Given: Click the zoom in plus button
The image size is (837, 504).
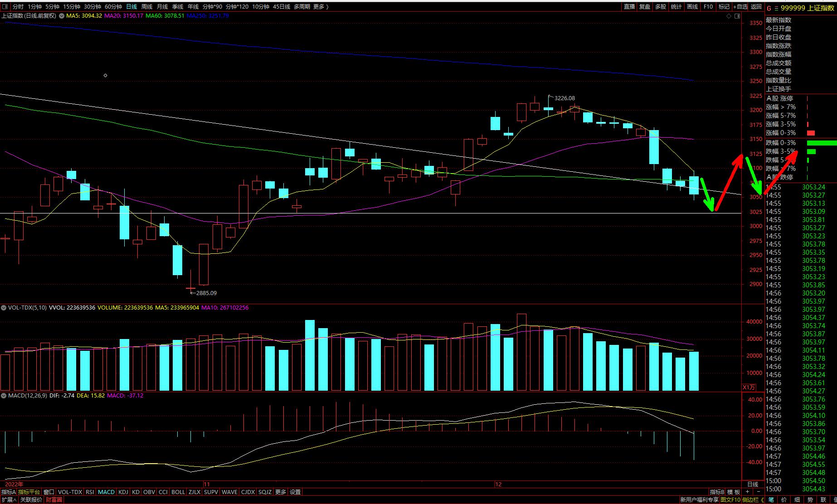Looking at the screenshot, I should (748, 492).
